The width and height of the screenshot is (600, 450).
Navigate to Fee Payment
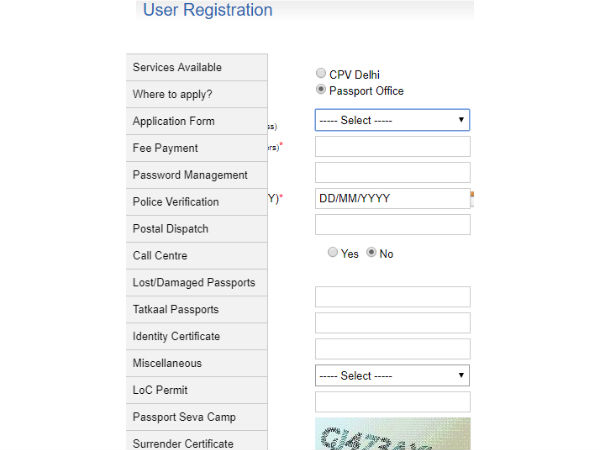(x=197, y=148)
